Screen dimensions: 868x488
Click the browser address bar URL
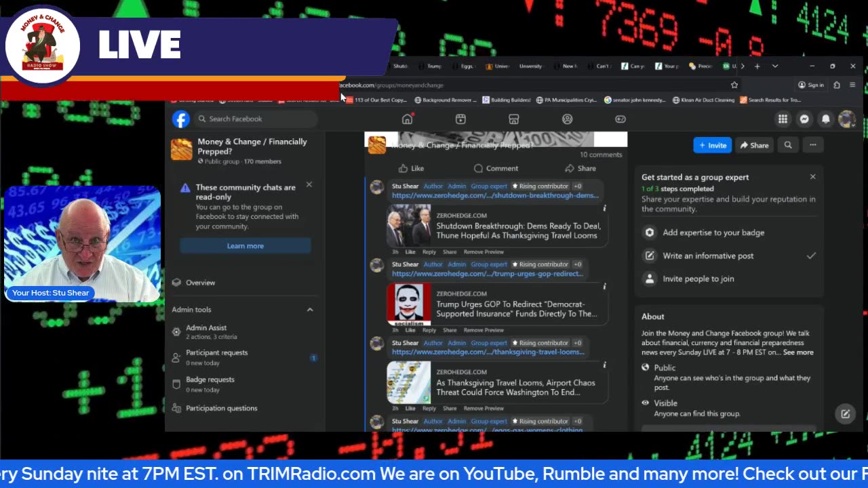point(392,85)
